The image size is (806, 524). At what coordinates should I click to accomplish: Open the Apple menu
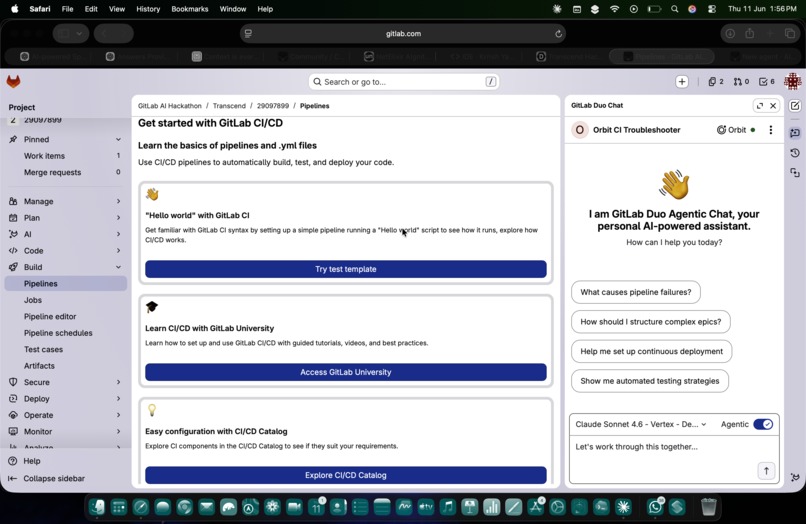click(x=14, y=9)
